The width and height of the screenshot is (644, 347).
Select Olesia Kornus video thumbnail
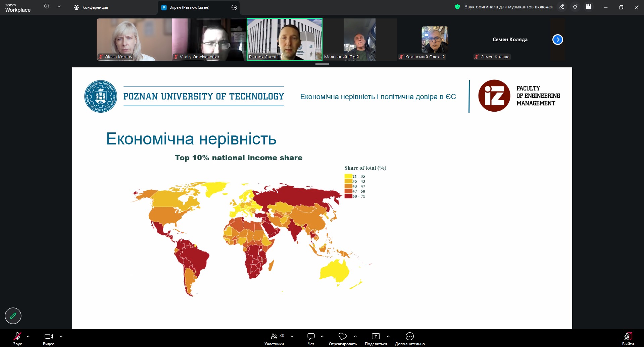click(134, 40)
